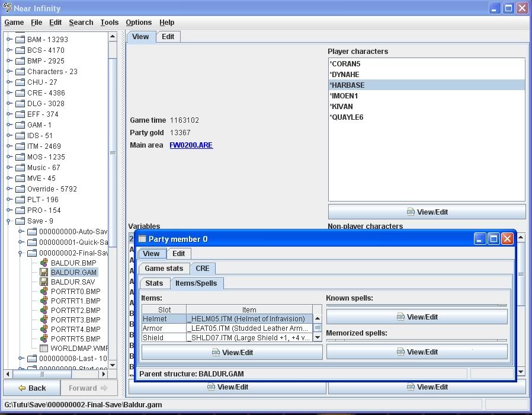The height and width of the screenshot is (415, 532).
Task: Click the WORLDMAP.WMP file icon
Action: [44, 348]
